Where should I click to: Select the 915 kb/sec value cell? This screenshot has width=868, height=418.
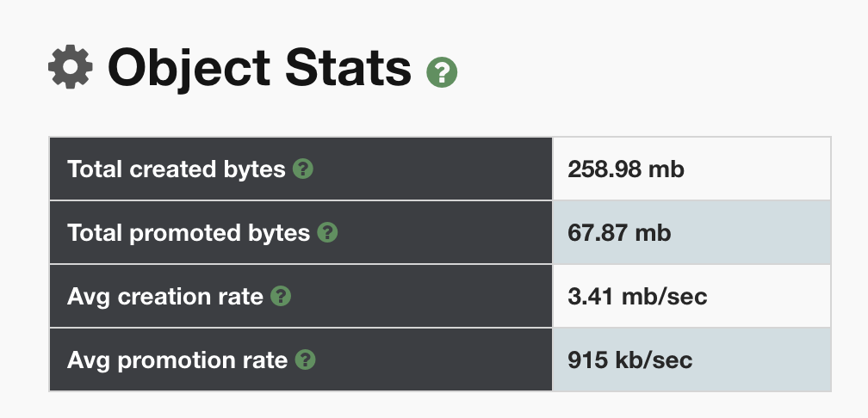691,360
